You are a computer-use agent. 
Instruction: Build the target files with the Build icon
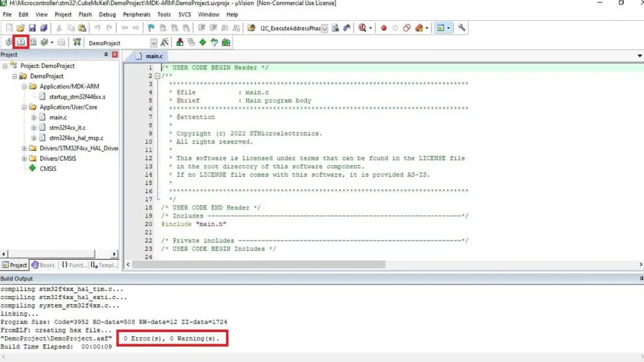tap(21, 42)
